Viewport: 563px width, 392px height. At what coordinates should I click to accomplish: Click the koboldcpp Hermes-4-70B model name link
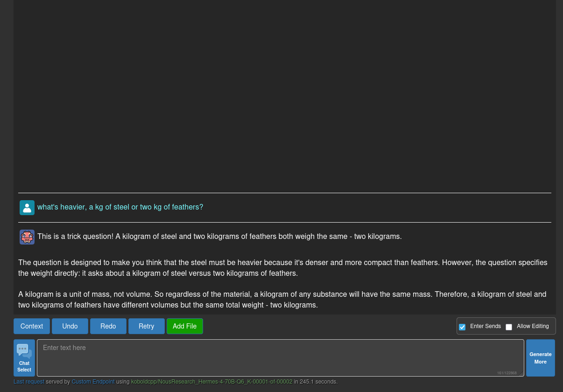tap(211, 382)
